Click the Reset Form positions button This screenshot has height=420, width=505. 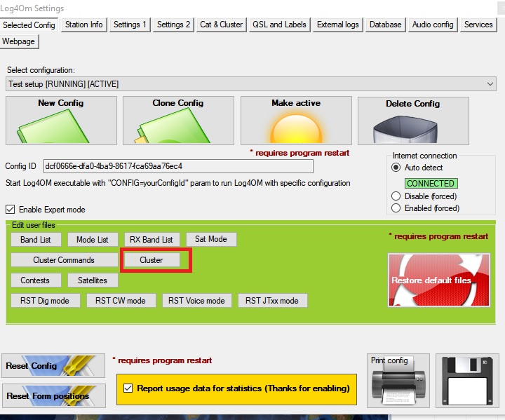pyautogui.click(x=54, y=395)
